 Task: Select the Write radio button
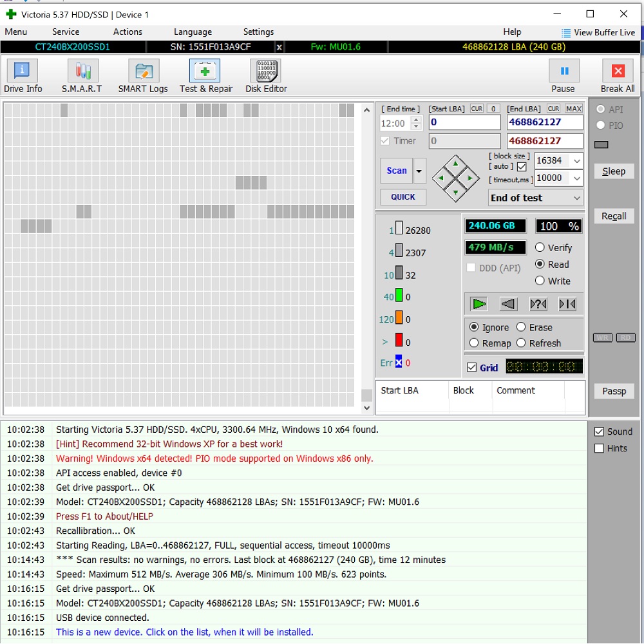[x=540, y=281]
